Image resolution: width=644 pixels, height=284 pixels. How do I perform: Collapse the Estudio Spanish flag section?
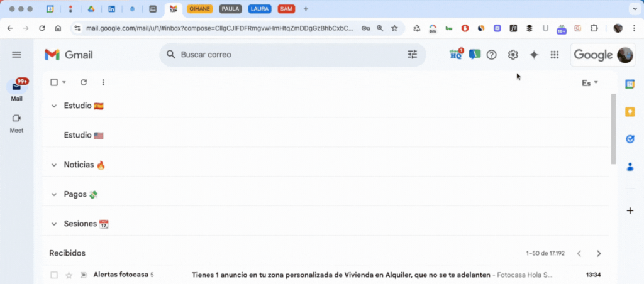(54, 106)
